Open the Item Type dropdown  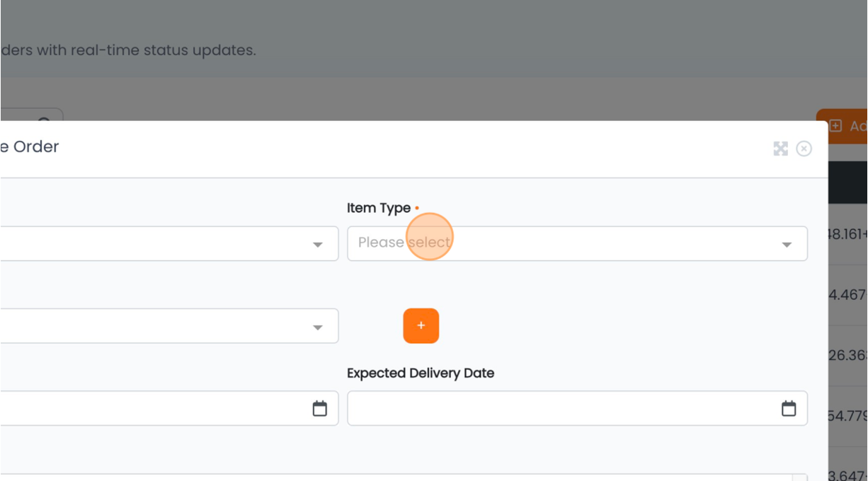point(577,243)
